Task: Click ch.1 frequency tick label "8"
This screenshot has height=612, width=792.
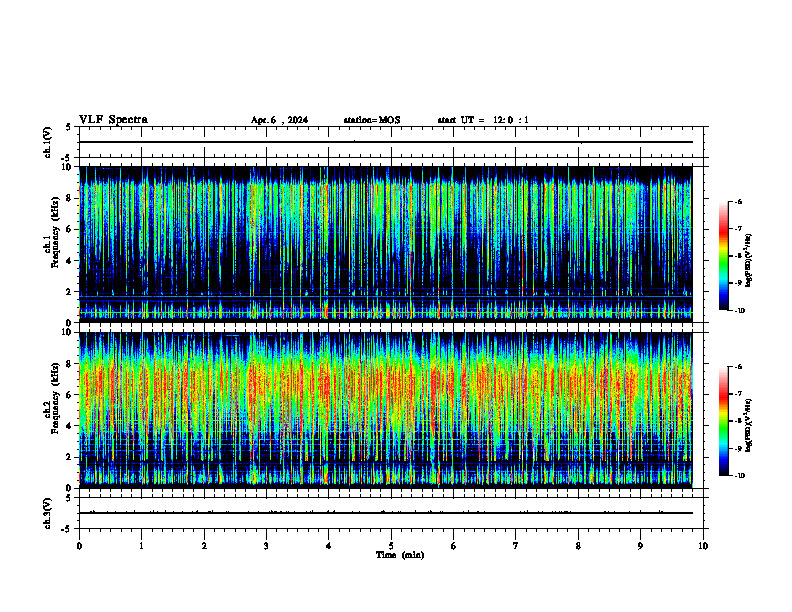Action: [x=70, y=198]
